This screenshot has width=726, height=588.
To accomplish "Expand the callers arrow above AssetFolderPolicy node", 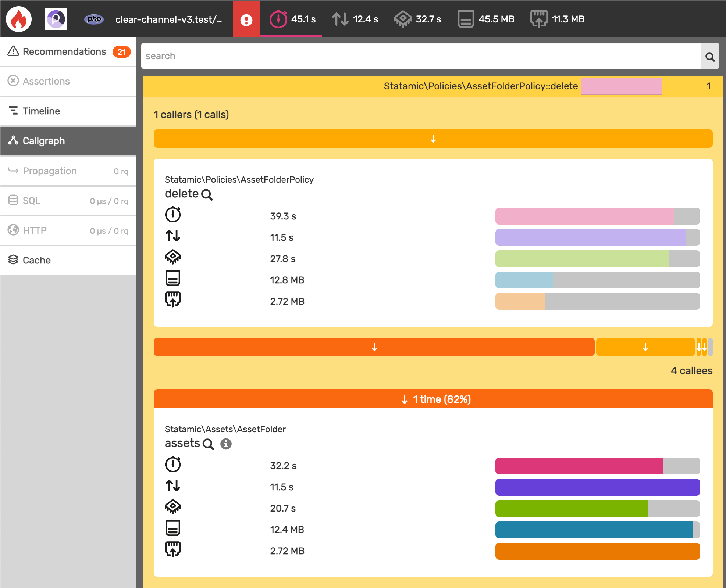I will coord(433,139).
